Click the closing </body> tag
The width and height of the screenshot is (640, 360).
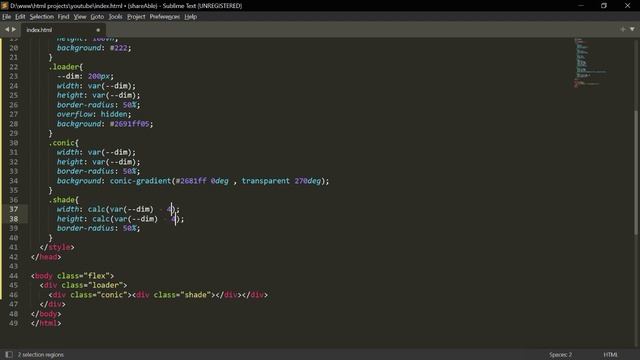coord(46,314)
